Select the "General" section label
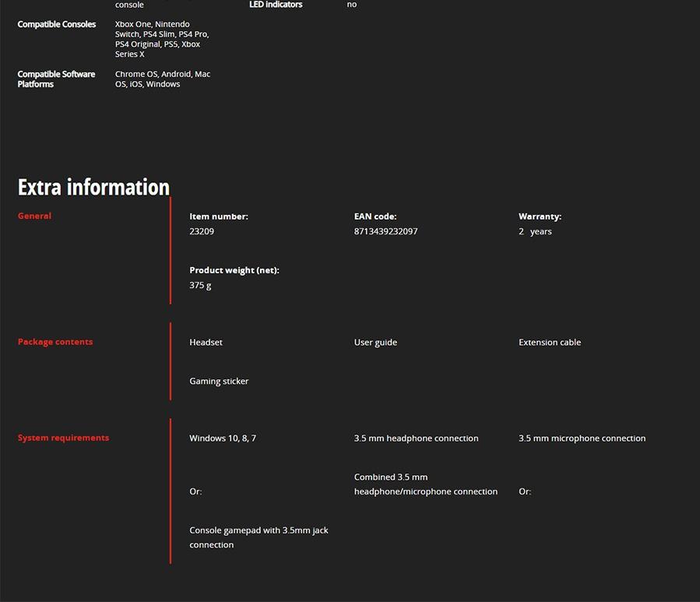Viewport: 700px width, 602px height. tap(34, 216)
